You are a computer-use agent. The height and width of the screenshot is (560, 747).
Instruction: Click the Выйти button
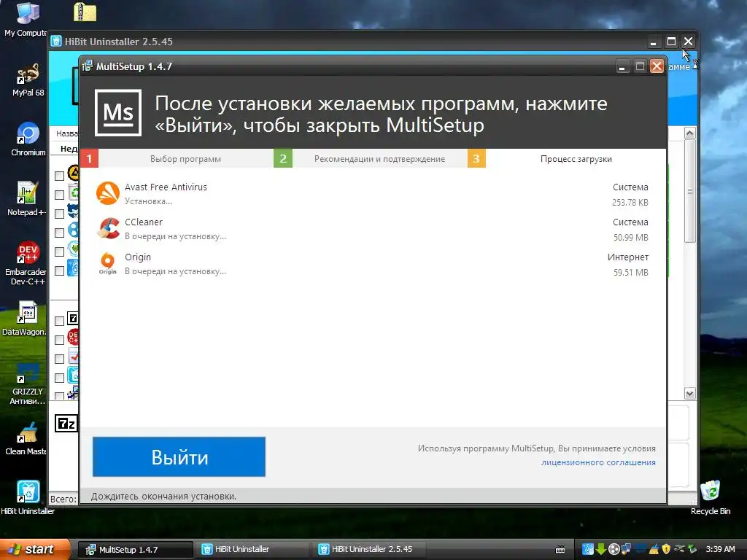pos(179,456)
